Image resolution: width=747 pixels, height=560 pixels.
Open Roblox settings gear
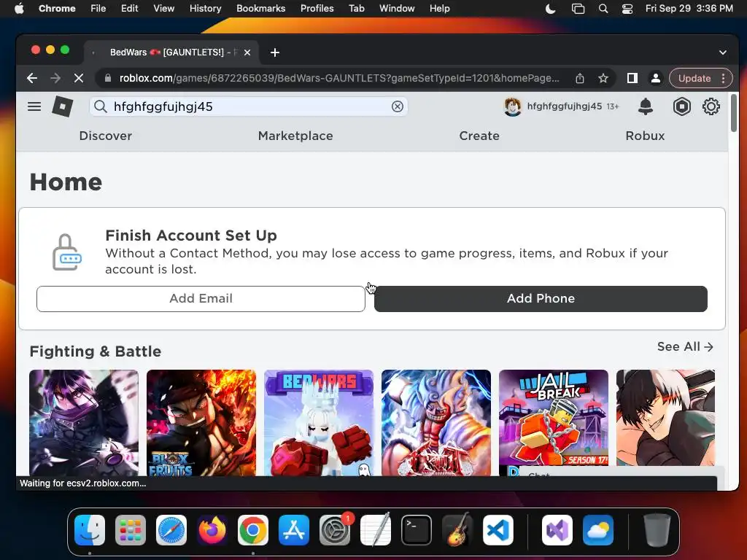tap(711, 106)
